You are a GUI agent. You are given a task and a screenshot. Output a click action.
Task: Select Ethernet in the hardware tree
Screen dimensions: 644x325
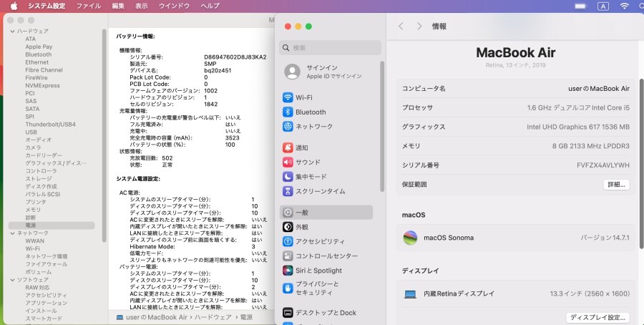36,62
